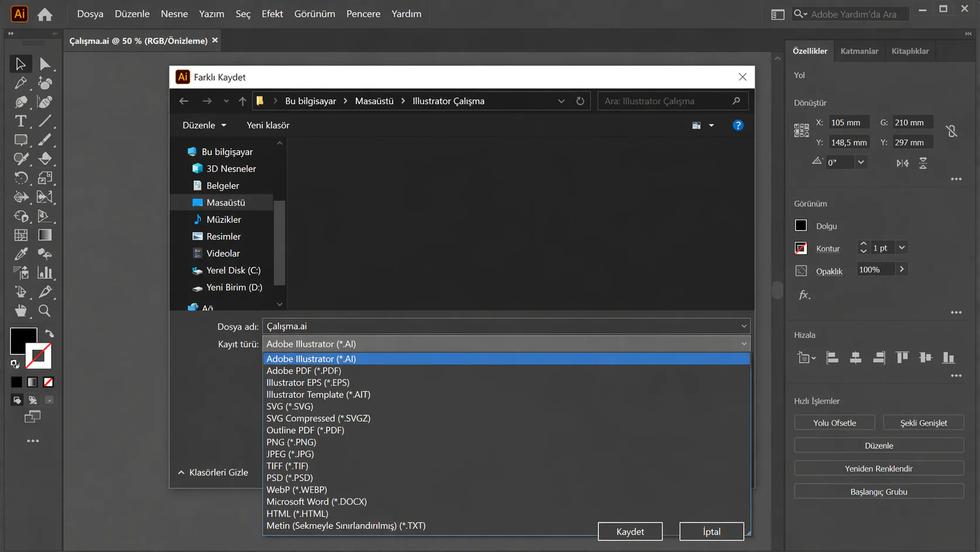The height and width of the screenshot is (552, 980).
Task: Select the Type tool in toolbar
Action: 21,121
